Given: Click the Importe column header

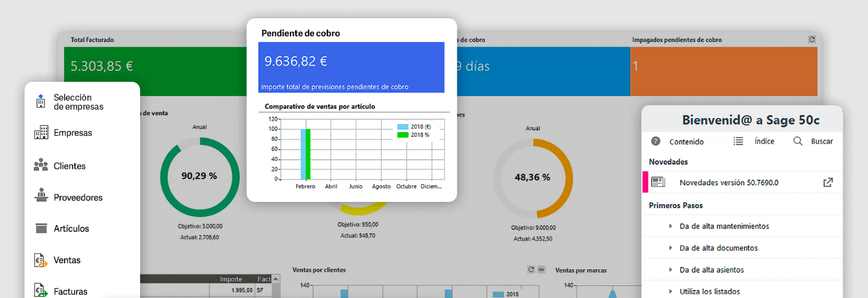Looking at the screenshot, I should [231, 279].
